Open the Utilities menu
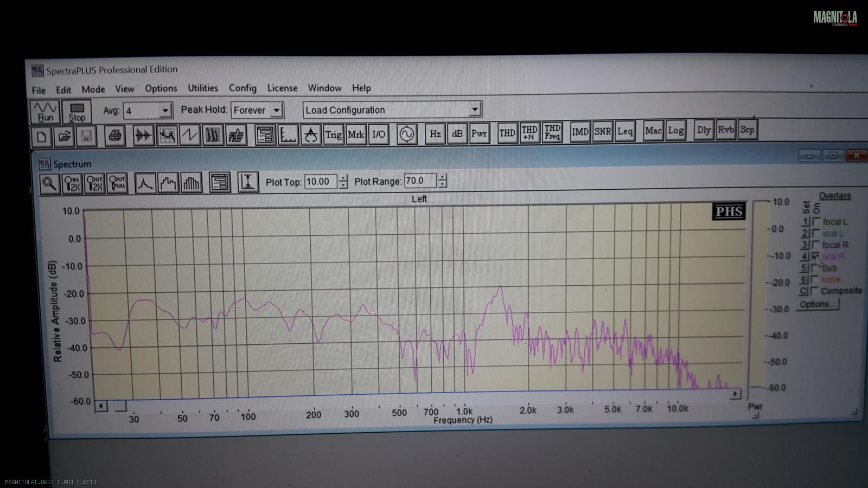868x488 pixels. click(203, 88)
